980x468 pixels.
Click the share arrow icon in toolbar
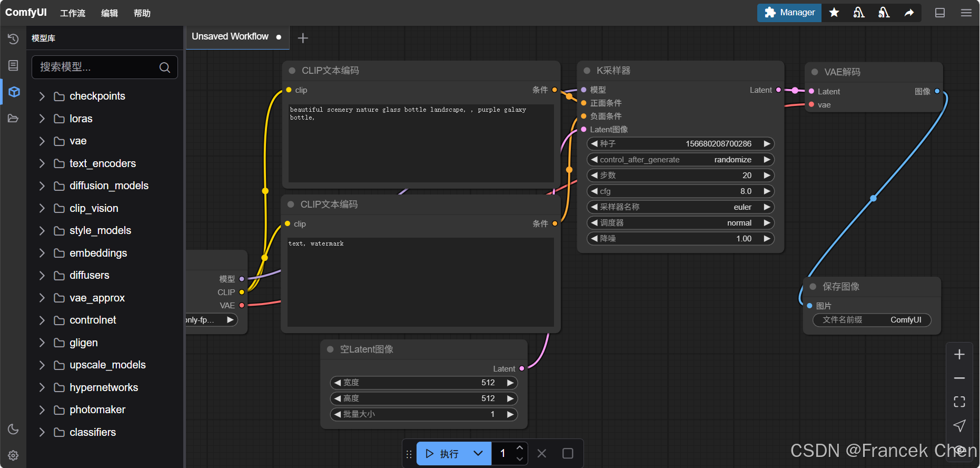pyautogui.click(x=909, y=13)
